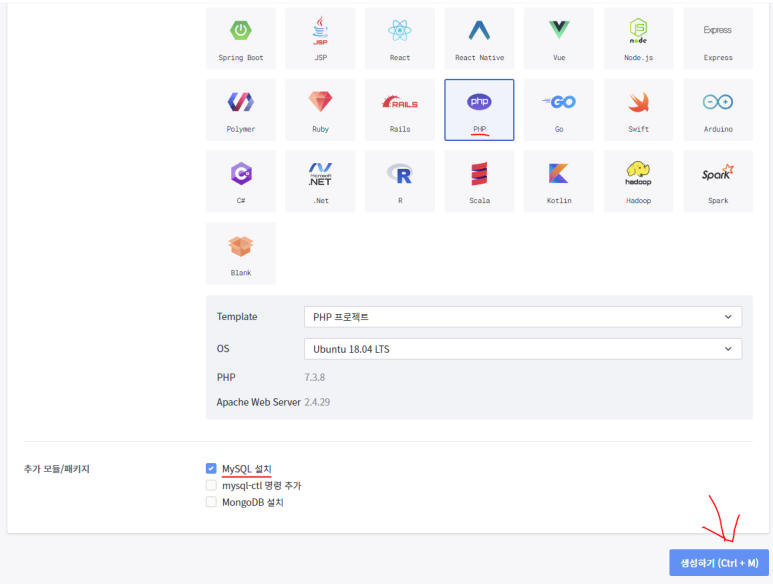Enable mysql-ctl 명령 추가 checkbox

pyautogui.click(x=211, y=485)
